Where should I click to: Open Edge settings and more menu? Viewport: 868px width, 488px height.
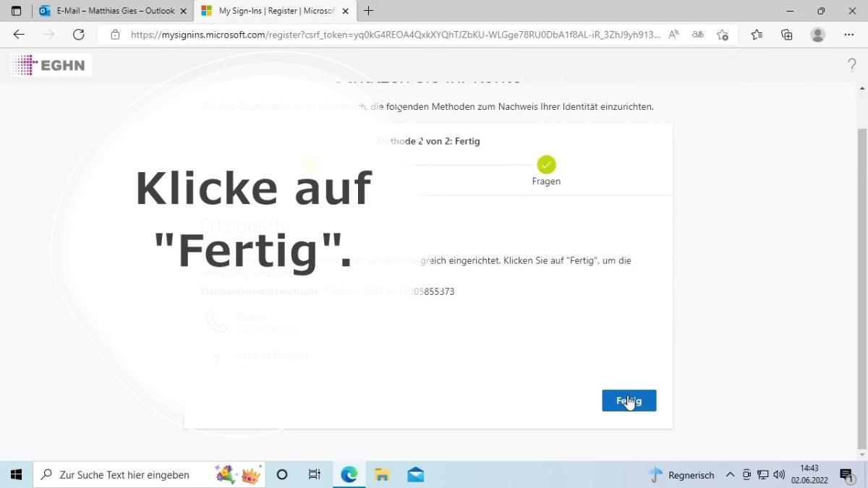click(x=849, y=35)
